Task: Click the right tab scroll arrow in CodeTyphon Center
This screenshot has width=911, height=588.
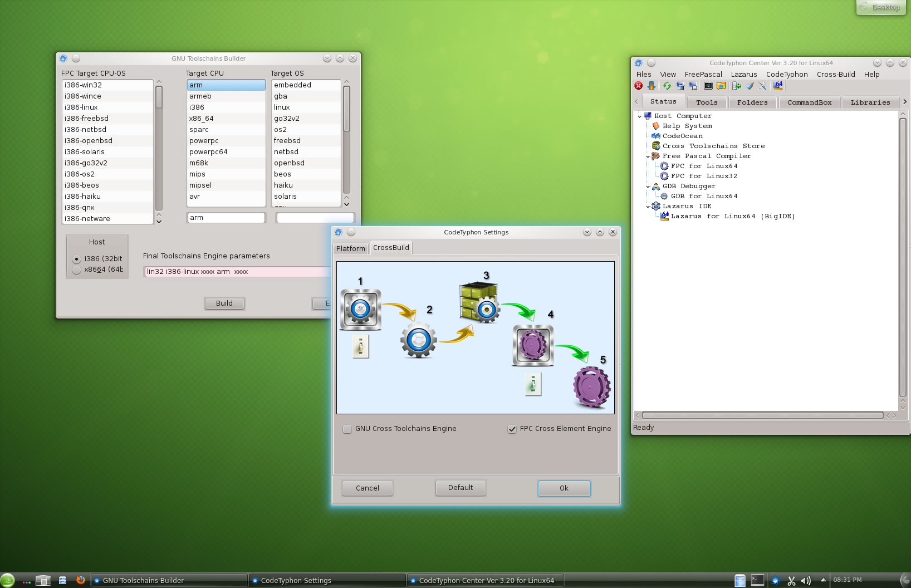Action: click(x=904, y=101)
